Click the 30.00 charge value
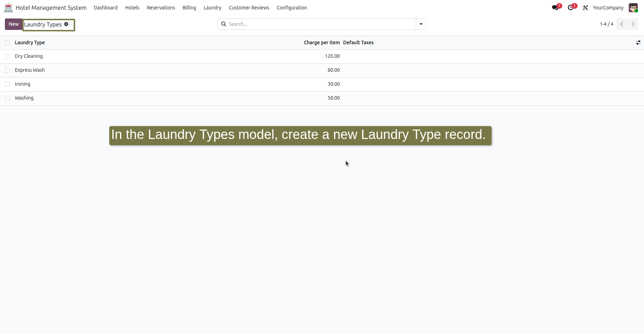Image resolution: width=644 pixels, height=334 pixels. pyautogui.click(x=334, y=84)
